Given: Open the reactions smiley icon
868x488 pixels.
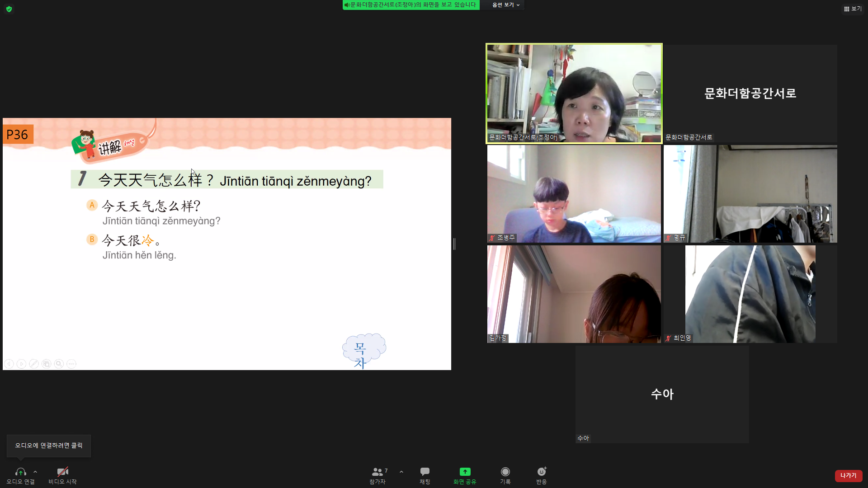Looking at the screenshot, I should (541, 472).
